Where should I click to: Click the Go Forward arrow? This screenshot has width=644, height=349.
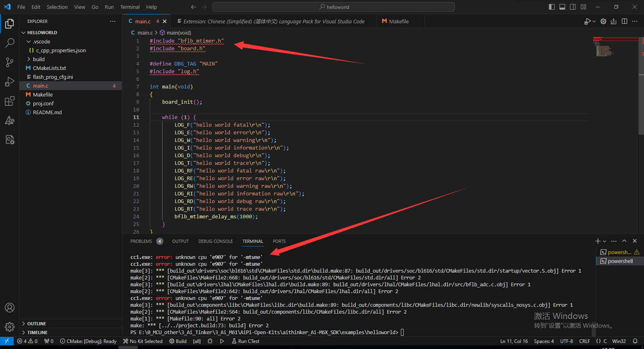pos(204,7)
